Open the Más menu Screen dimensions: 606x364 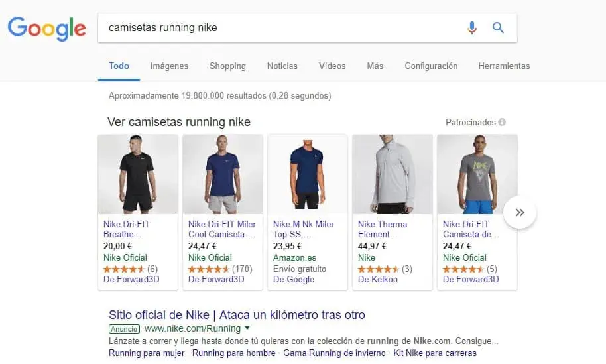pos(375,66)
